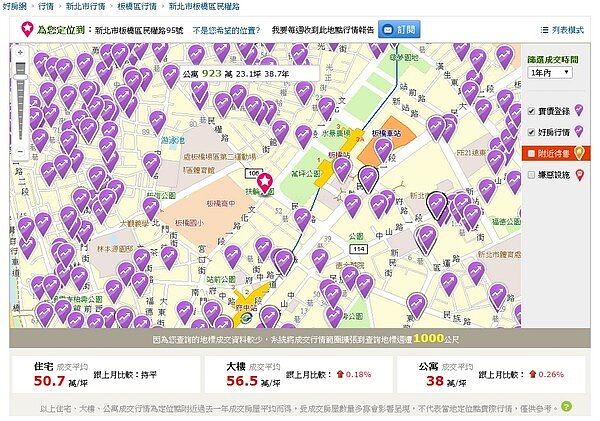
Task: Click the list icon beside 列表模式
Action: click(545, 30)
